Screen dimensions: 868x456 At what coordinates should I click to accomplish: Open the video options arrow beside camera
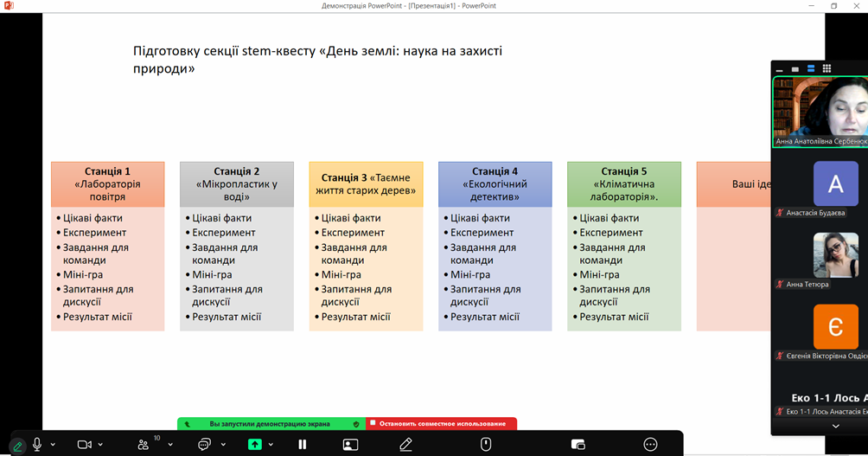101,445
